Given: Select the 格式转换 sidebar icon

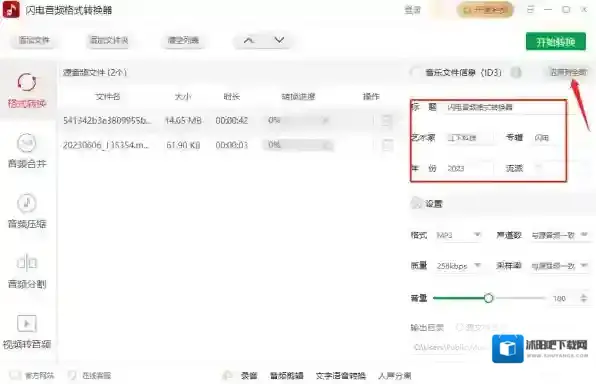Looking at the screenshot, I should pyautogui.click(x=27, y=82).
